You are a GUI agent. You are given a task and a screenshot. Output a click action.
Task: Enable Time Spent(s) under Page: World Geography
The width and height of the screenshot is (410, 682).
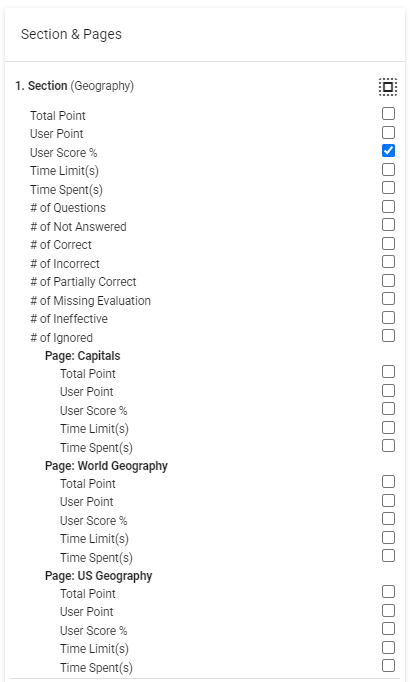point(388,556)
